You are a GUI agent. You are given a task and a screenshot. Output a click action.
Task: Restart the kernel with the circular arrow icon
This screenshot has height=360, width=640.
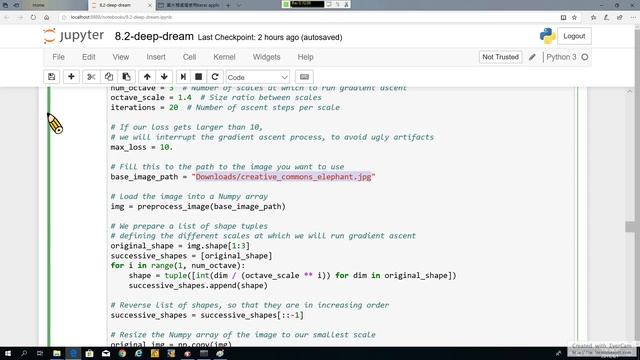click(215, 77)
